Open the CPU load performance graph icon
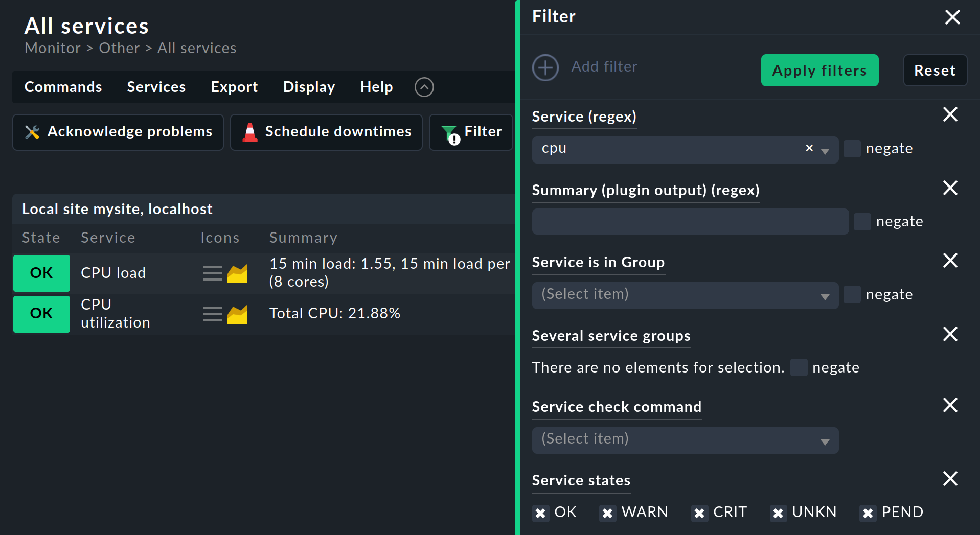 click(x=237, y=273)
